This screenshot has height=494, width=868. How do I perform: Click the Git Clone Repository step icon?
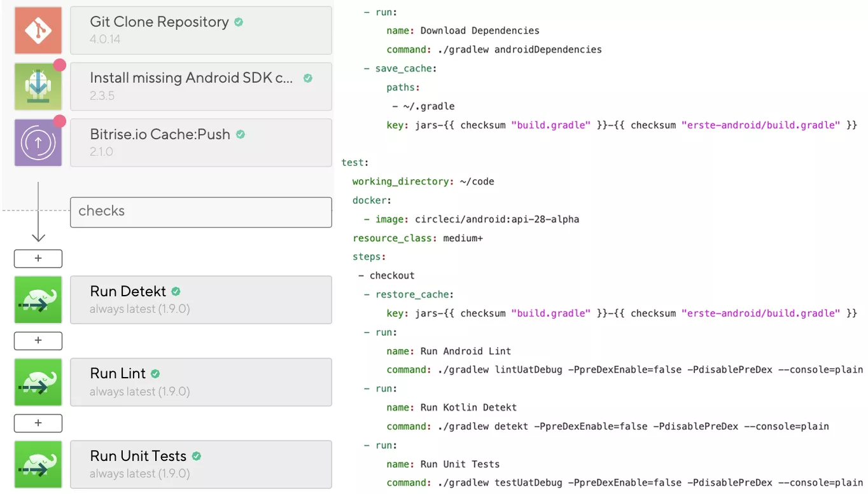point(38,31)
